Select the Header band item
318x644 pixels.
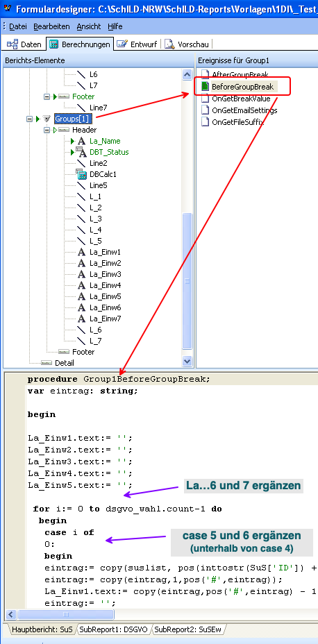(x=84, y=130)
